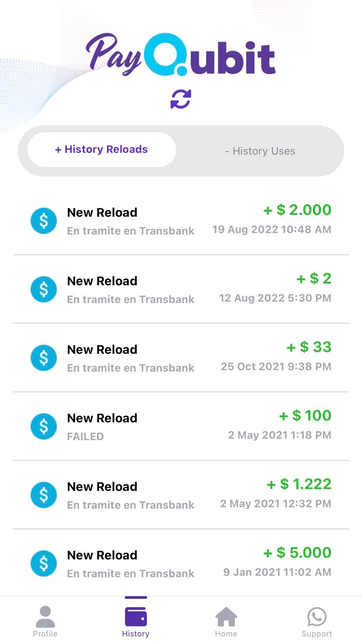Tap the Support tab label
The width and height of the screenshot is (362, 644).
(317, 634)
